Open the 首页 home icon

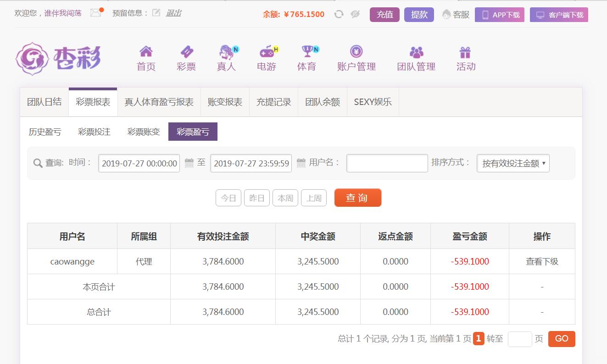click(x=146, y=51)
